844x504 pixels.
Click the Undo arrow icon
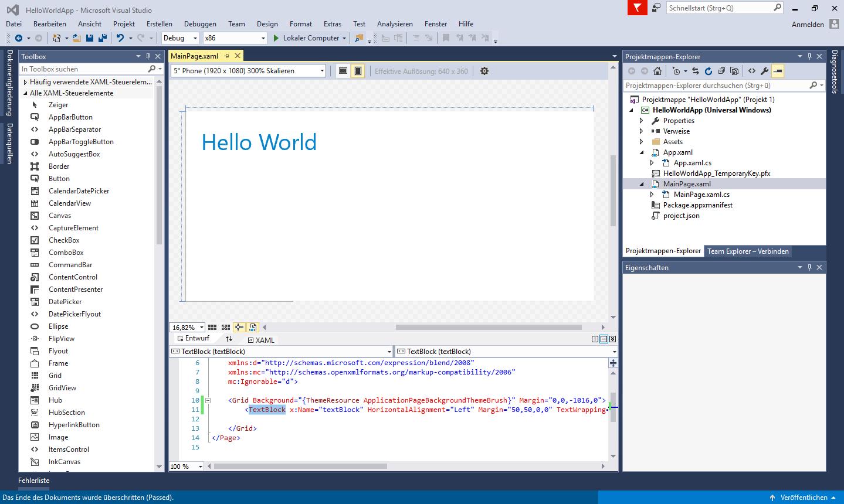pos(120,38)
